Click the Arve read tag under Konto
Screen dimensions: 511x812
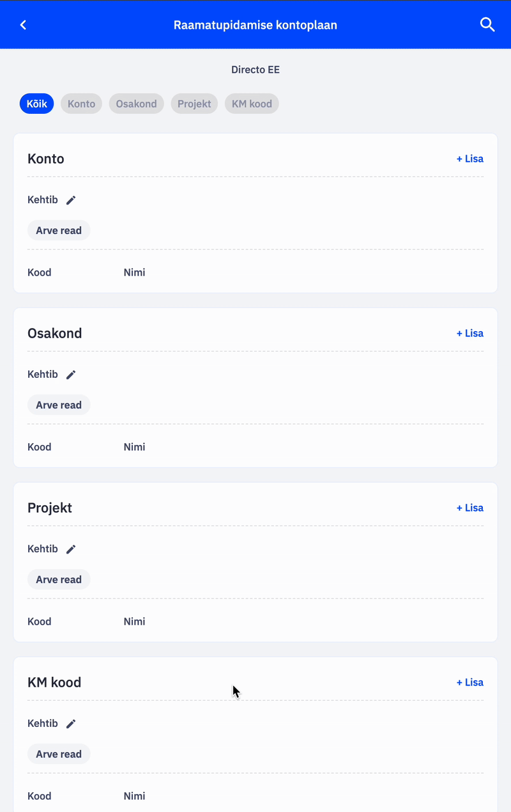tap(59, 230)
